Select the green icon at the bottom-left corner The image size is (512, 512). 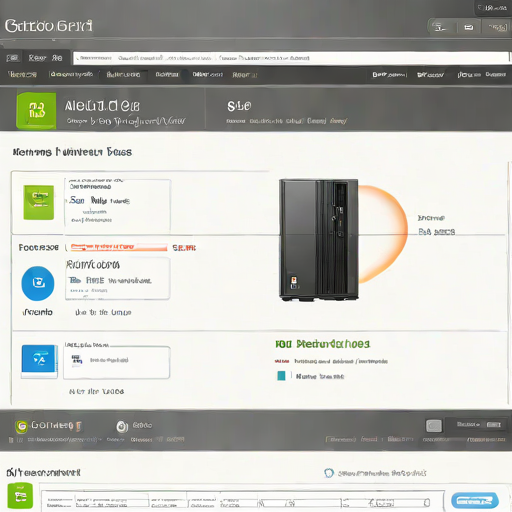[x=20, y=496]
